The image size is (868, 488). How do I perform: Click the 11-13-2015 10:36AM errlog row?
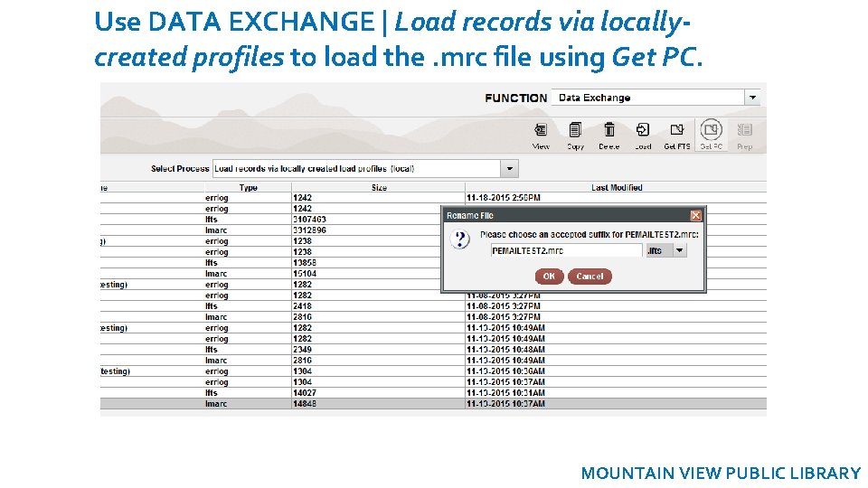coord(433,371)
